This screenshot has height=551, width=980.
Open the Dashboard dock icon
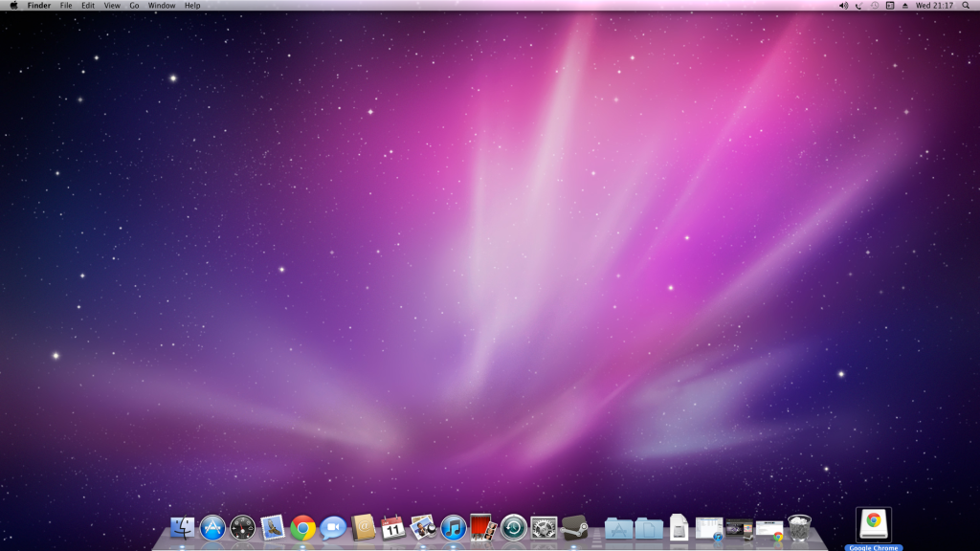point(243,527)
